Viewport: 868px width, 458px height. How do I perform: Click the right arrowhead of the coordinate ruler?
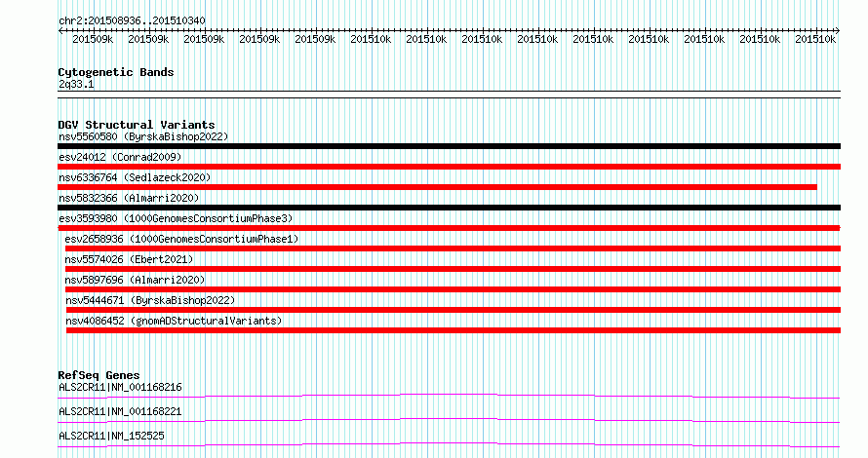click(838, 31)
